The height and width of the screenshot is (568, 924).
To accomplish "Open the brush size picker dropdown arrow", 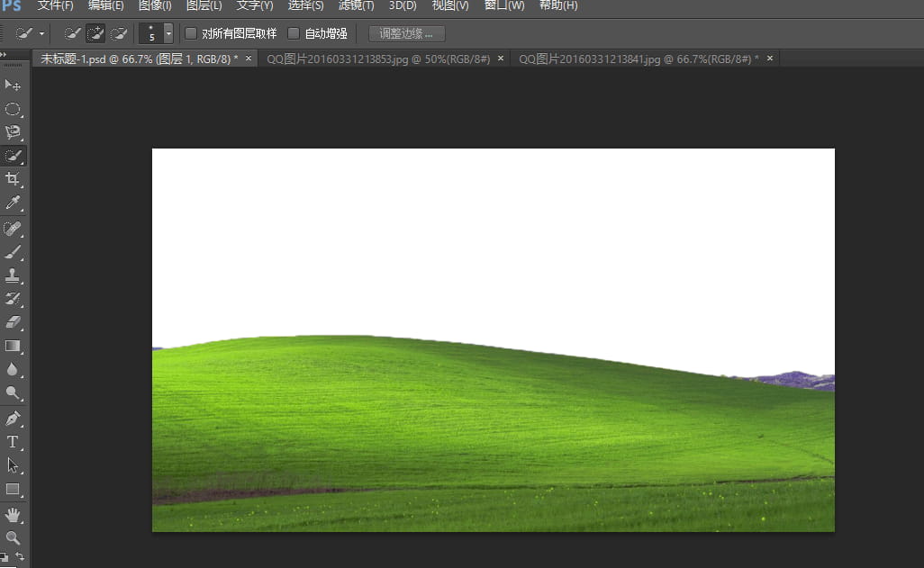I will [168, 33].
